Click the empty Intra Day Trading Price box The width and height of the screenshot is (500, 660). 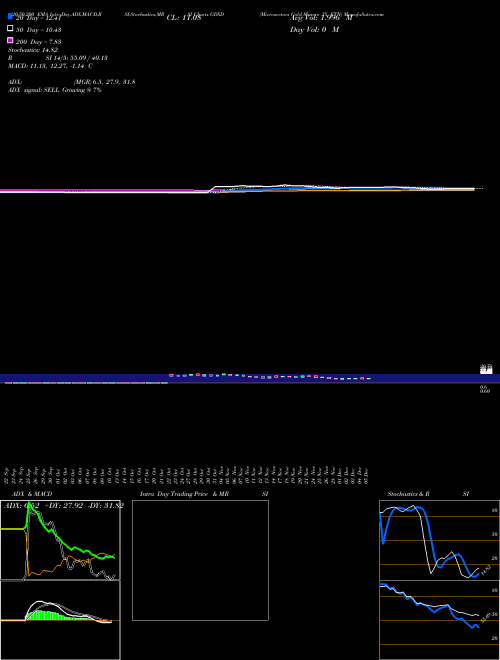200,560
